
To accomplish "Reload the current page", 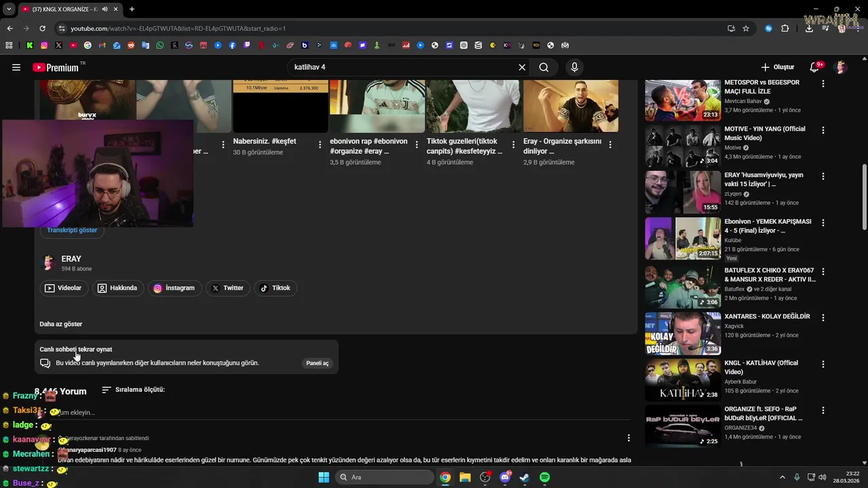I will coord(42,28).
